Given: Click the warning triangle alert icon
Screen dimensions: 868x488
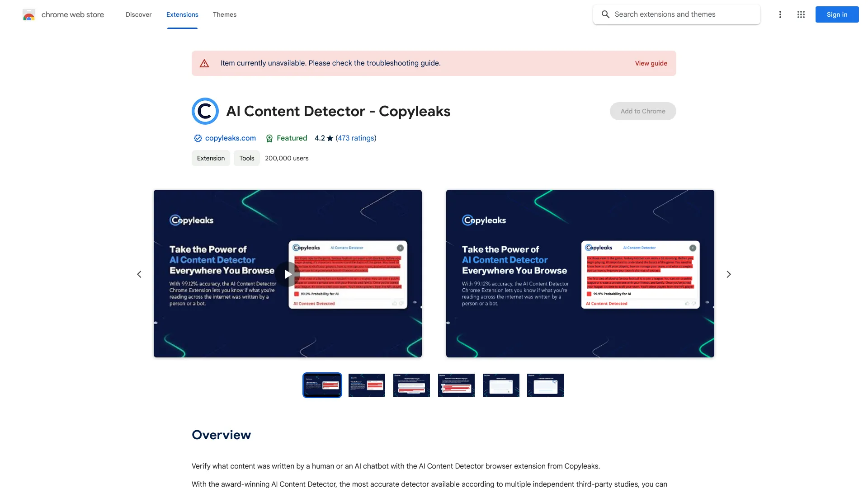Looking at the screenshot, I should tap(204, 63).
